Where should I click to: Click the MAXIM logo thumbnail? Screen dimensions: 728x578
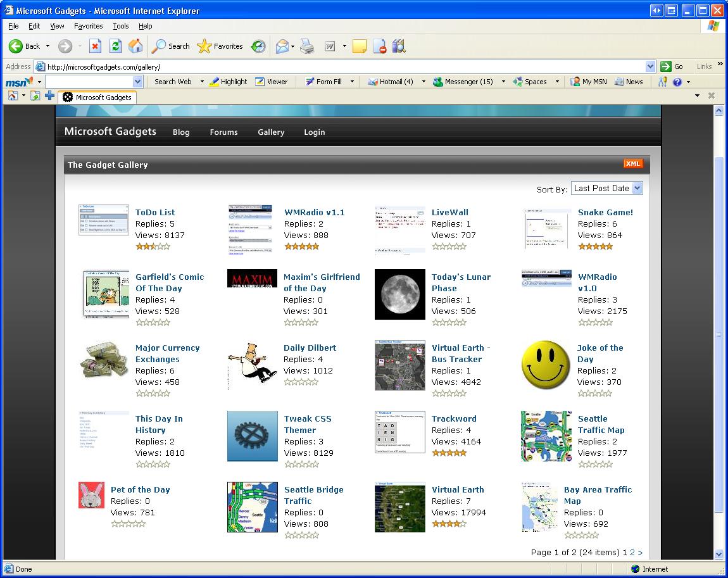pos(252,279)
